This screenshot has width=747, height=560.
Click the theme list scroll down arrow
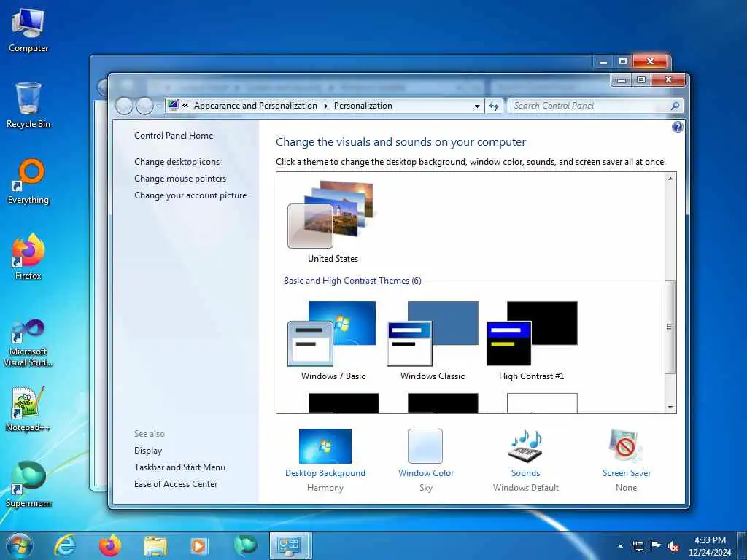click(x=670, y=407)
